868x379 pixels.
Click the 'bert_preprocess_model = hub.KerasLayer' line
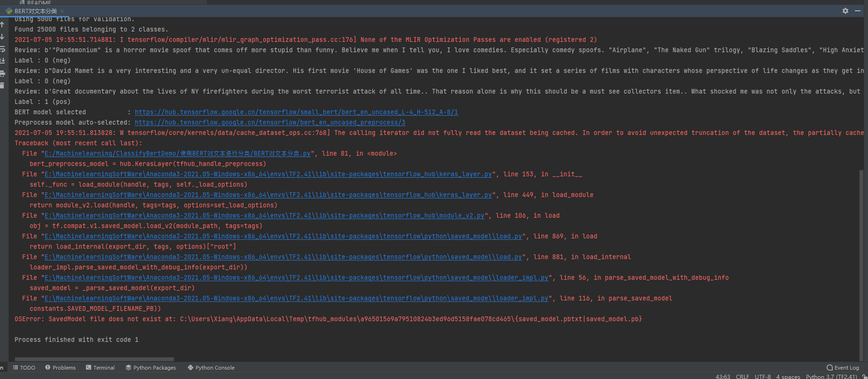click(148, 164)
